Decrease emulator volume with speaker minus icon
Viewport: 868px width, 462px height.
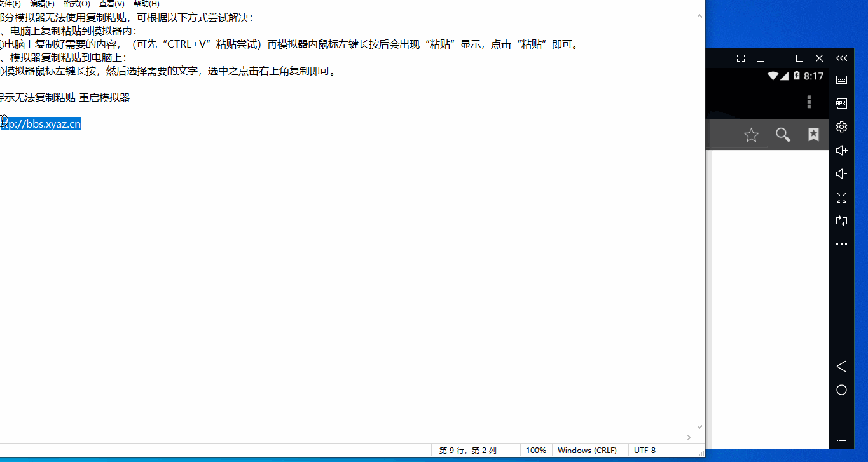click(x=841, y=174)
